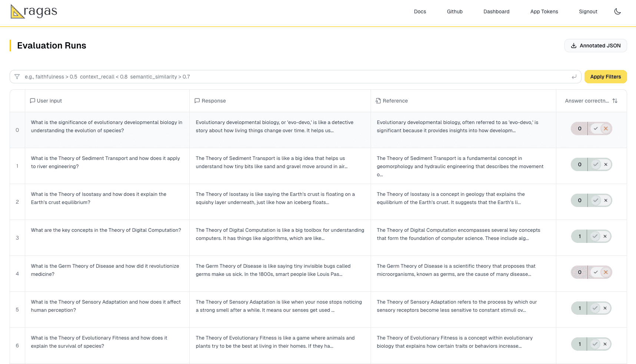This screenshot has height=364, width=636.
Task: Reject score X for Germ Theory row
Action: click(x=606, y=272)
